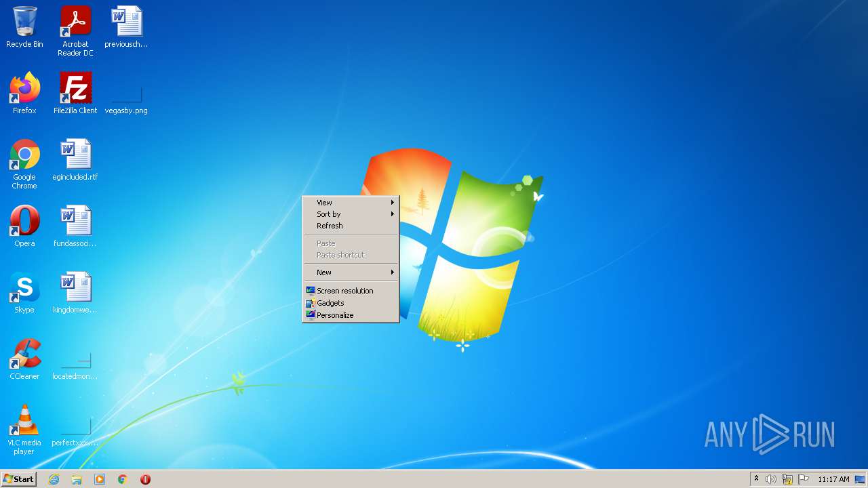Open the Action Center flag icon
Image resolution: width=868 pixels, height=488 pixels.
[804, 479]
